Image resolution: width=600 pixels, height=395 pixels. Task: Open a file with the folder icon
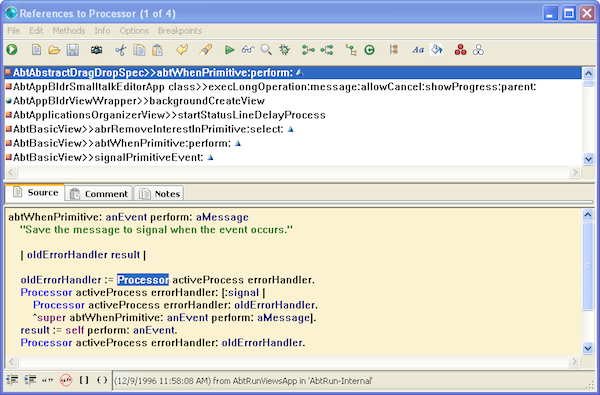pos(54,50)
